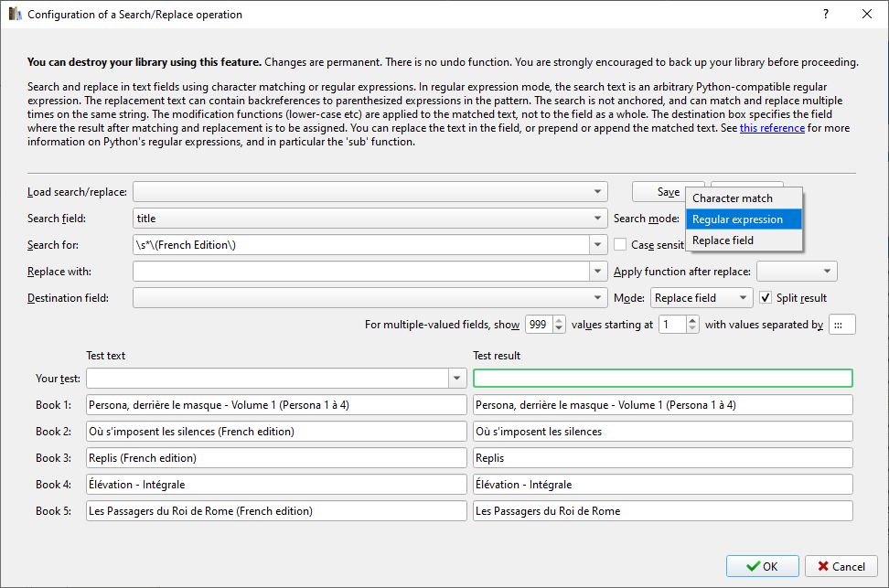Click the Your test text field
The width and height of the screenshot is (889, 588).
pyautogui.click(x=267, y=379)
